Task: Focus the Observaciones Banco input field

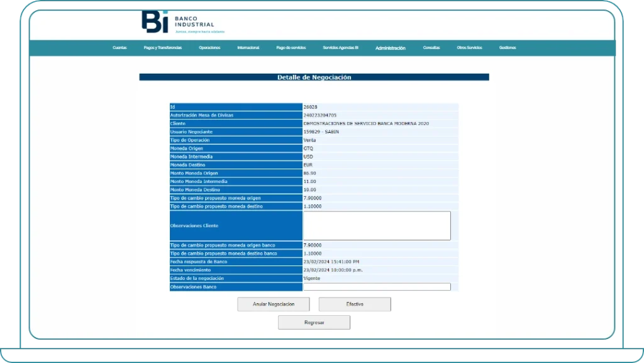Action: (x=377, y=287)
